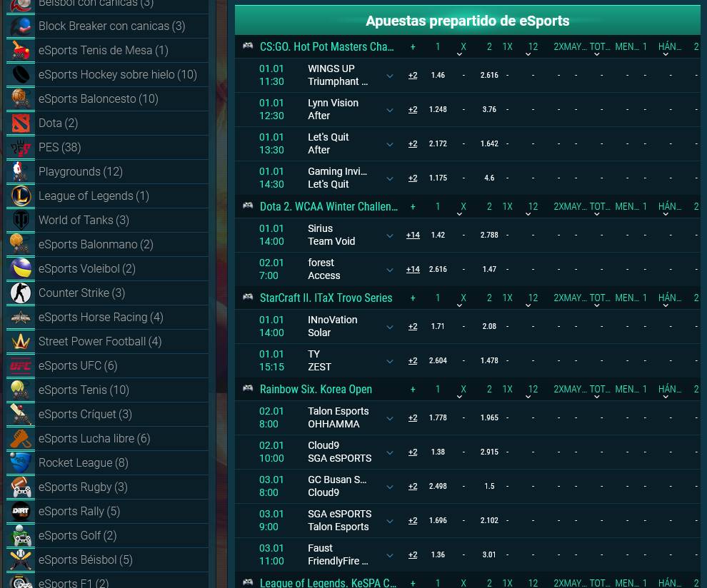Select the eSports Béisbol menu entry

click(x=21, y=559)
